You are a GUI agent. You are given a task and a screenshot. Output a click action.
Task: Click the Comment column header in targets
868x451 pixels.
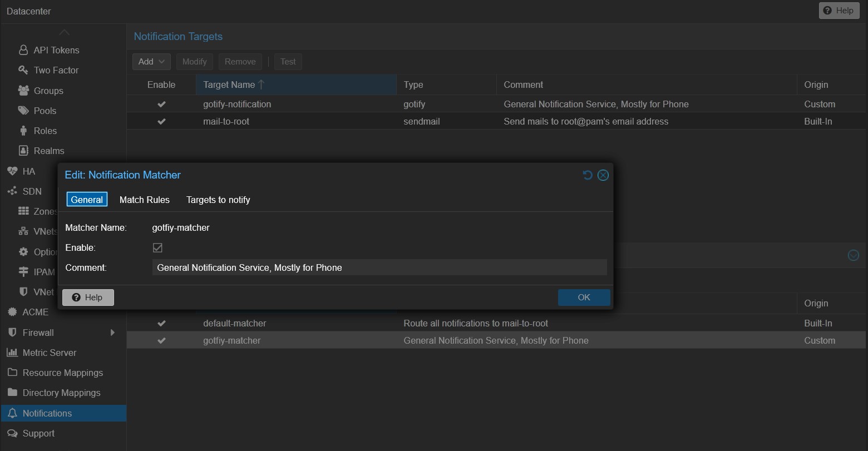pyautogui.click(x=647, y=85)
